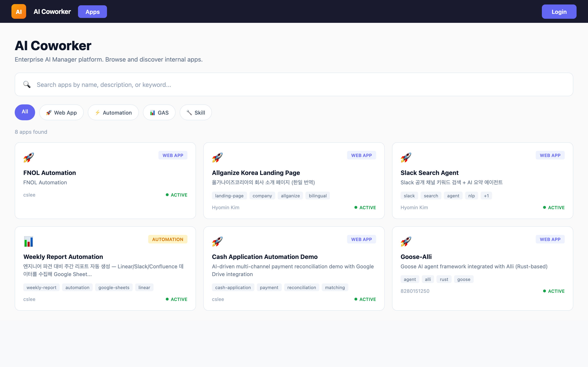Click the AI Coworker header title
Screen dimensions: 588x367
pyautogui.click(x=52, y=11)
